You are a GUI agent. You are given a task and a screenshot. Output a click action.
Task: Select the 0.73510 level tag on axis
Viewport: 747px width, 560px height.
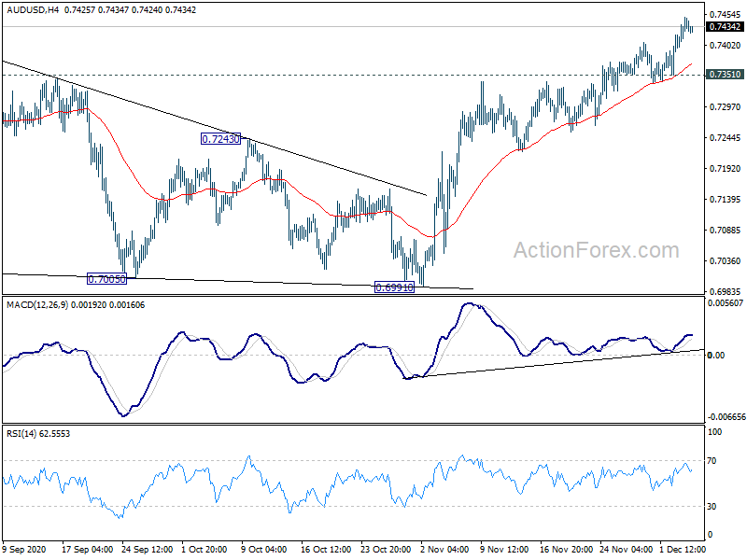click(725, 75)
